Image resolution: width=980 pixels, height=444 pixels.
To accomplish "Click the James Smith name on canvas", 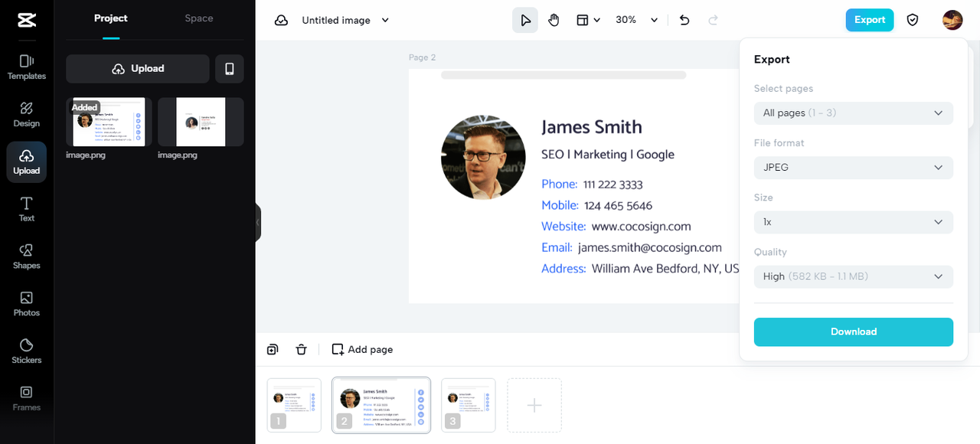I will [592, 127].
